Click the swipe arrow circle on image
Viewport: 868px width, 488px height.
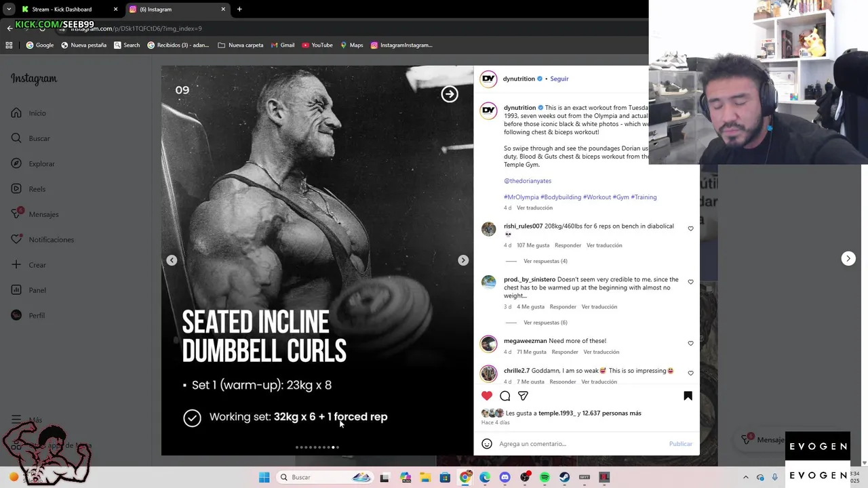click(x=450, y=94)
